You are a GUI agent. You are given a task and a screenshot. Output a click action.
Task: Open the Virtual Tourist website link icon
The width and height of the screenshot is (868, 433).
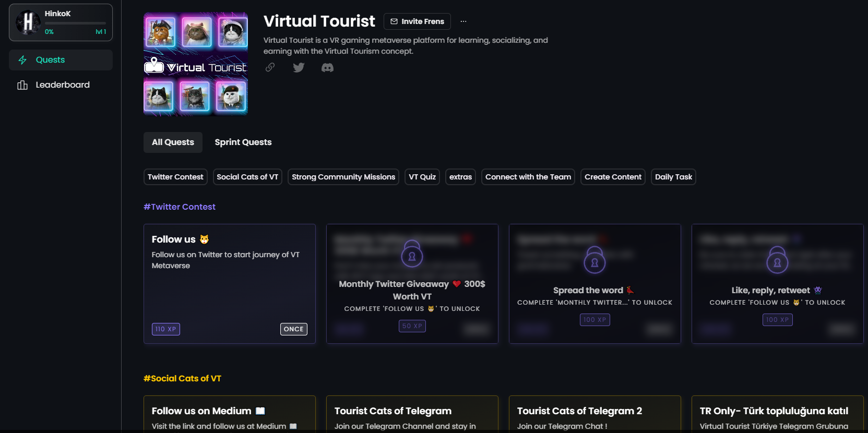click(270, 67)
